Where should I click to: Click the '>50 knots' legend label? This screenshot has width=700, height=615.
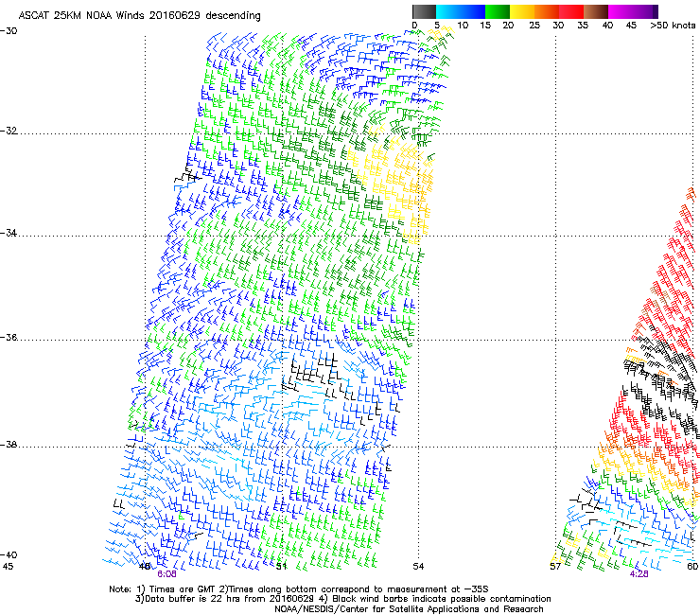(x=673, y=26)
